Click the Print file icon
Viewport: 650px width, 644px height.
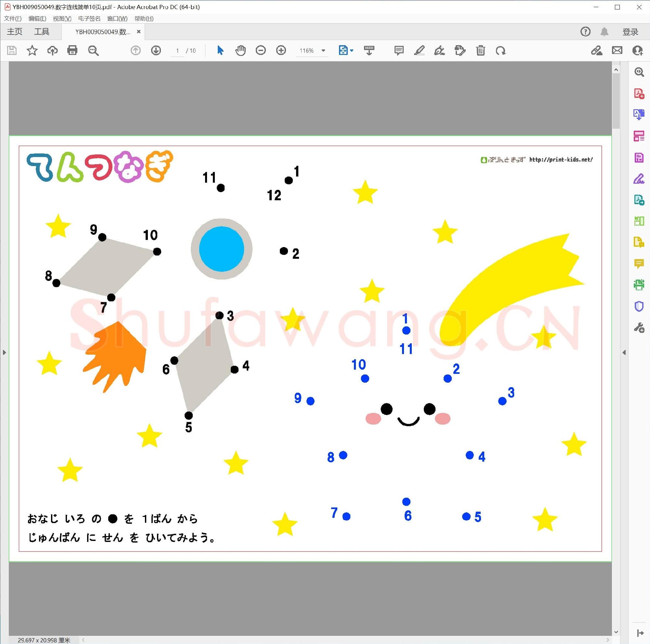pos(72,50)
